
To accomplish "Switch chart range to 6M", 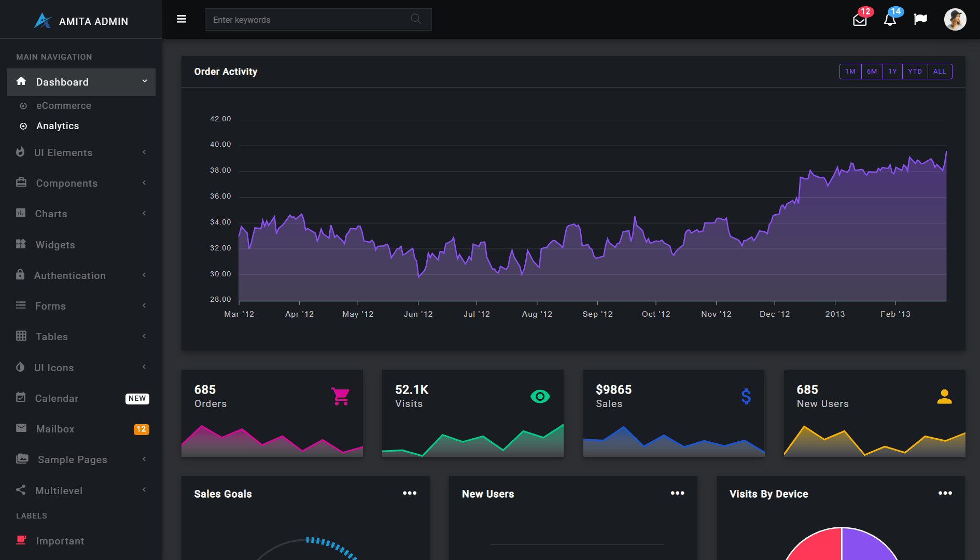I will 872,72.
